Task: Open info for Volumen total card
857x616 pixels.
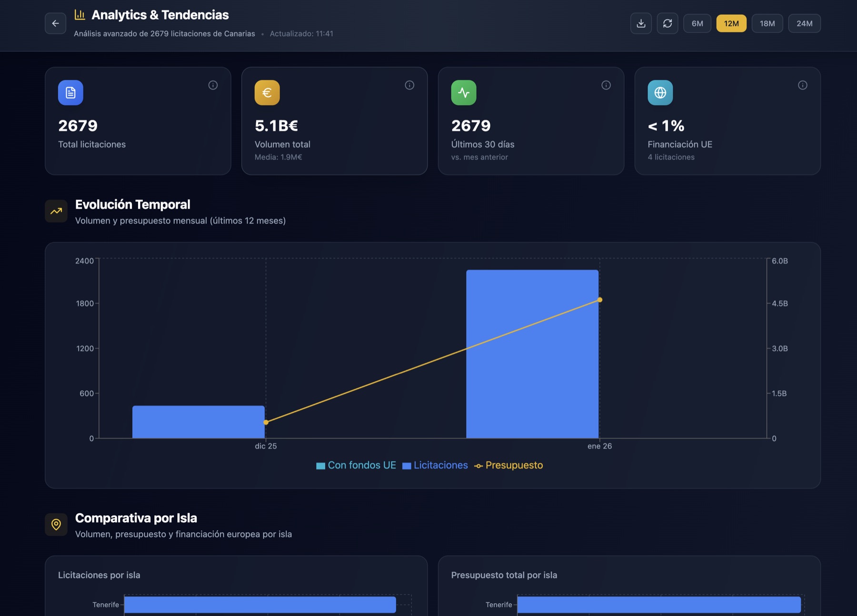Action: (409, 85)
